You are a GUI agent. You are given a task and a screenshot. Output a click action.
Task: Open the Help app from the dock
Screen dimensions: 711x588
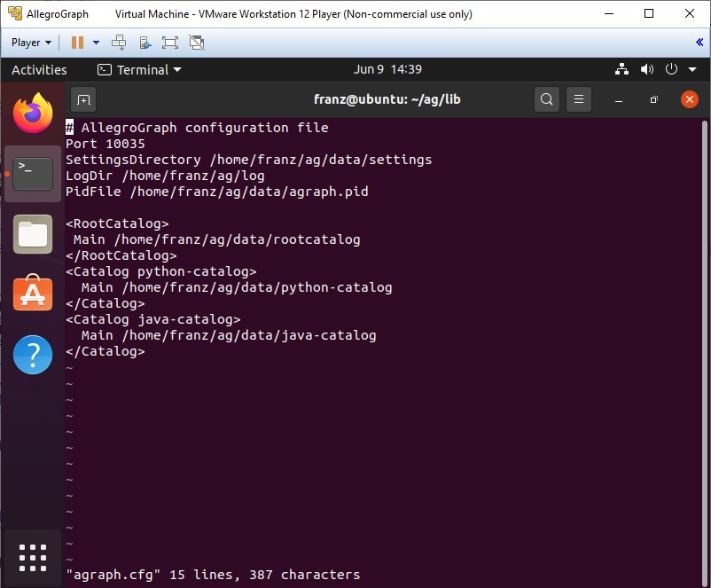point(33,355)
